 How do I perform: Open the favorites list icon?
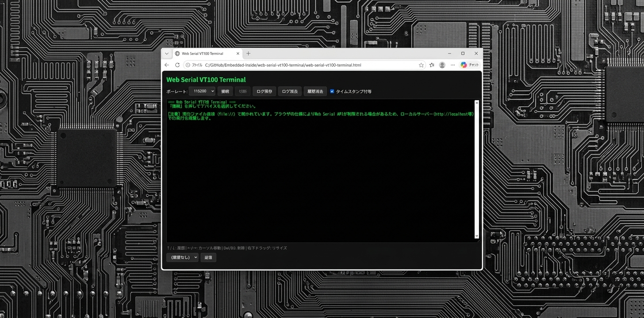click(432, 65)
